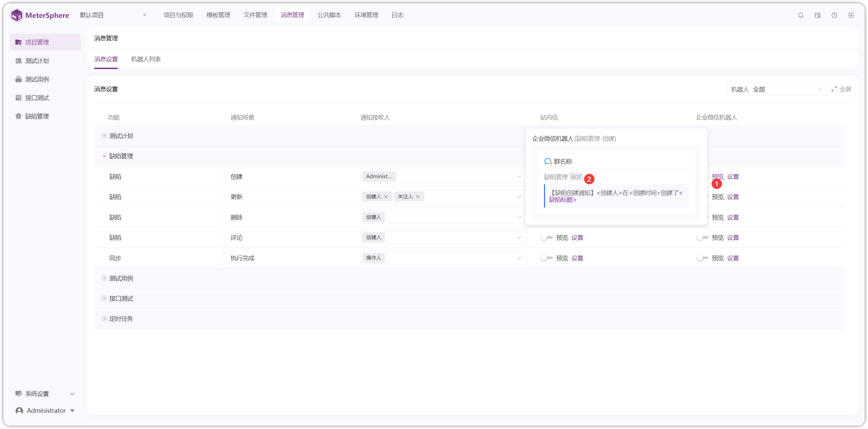Open the user avatar icon in top bar
868x429 pixels.
(851, 15)
